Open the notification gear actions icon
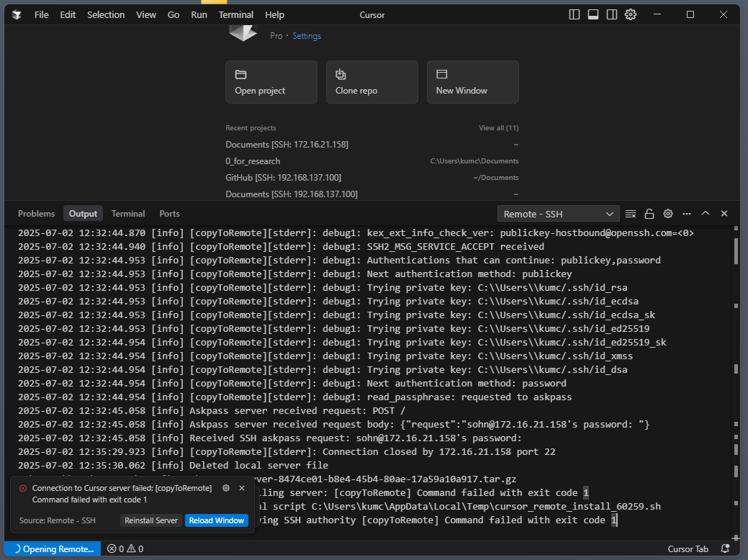Screen dimensions: 748x560 [226, 488]
